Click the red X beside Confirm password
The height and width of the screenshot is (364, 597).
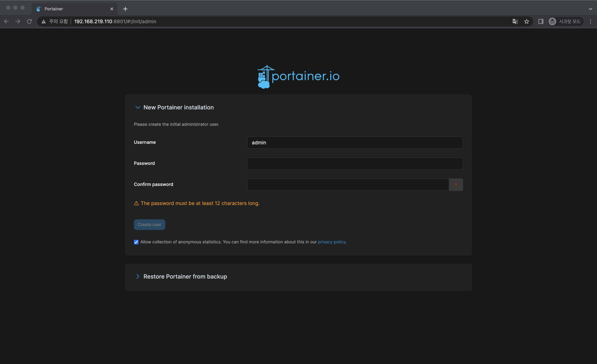[x=456, y=185]
